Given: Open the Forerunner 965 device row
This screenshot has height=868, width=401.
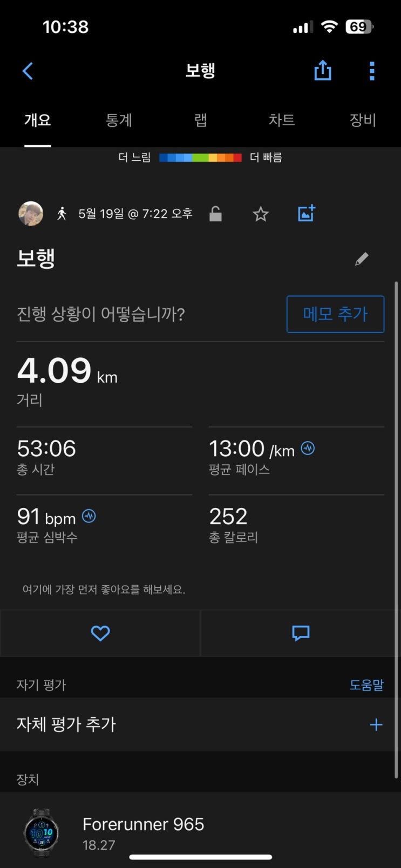Looking at the screenshot, I should click(200, 832).
